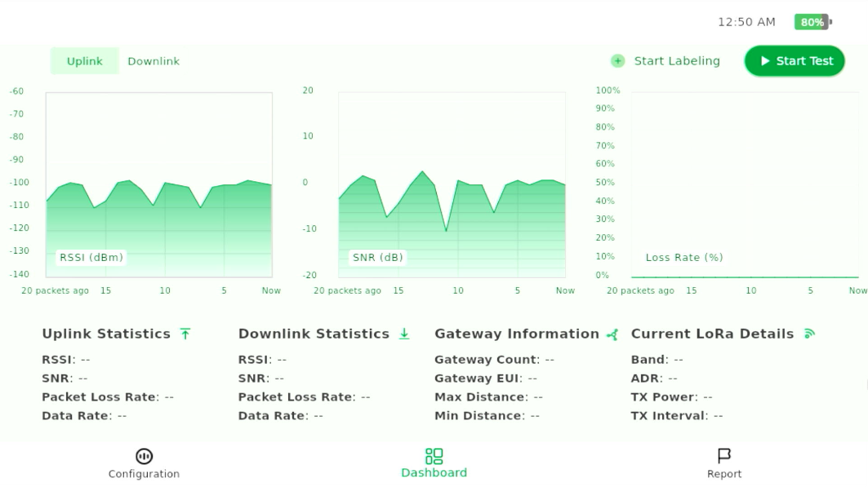868x487 pixels.
Task: Open the Configuration tab label
Action: [144, 474]
